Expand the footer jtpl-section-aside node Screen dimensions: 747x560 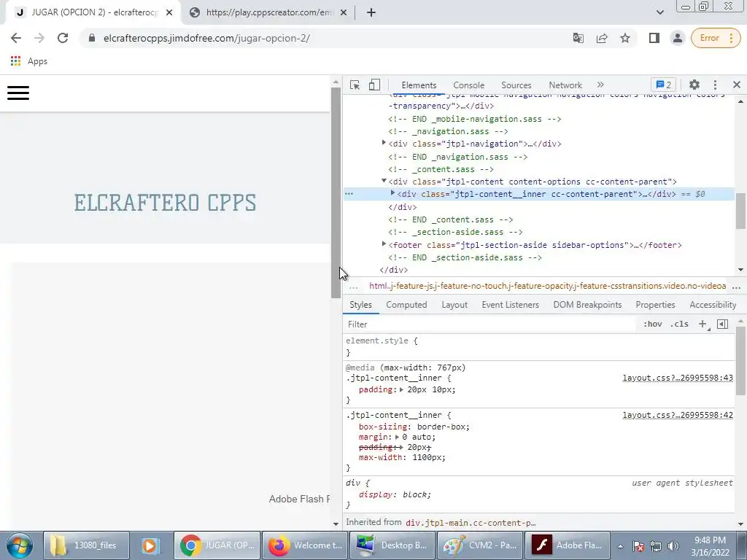click(384, 244)
